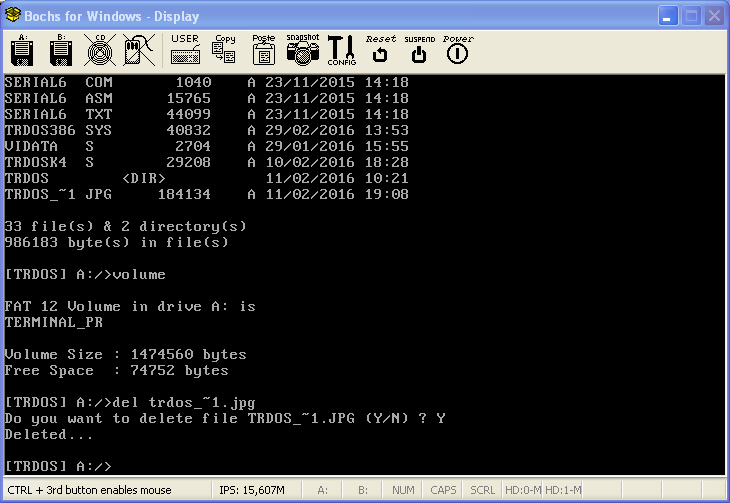Click the TRDOS_~1 JPG listing row
This screenshot has height=503, width=730.
click(x=206, y=194)
